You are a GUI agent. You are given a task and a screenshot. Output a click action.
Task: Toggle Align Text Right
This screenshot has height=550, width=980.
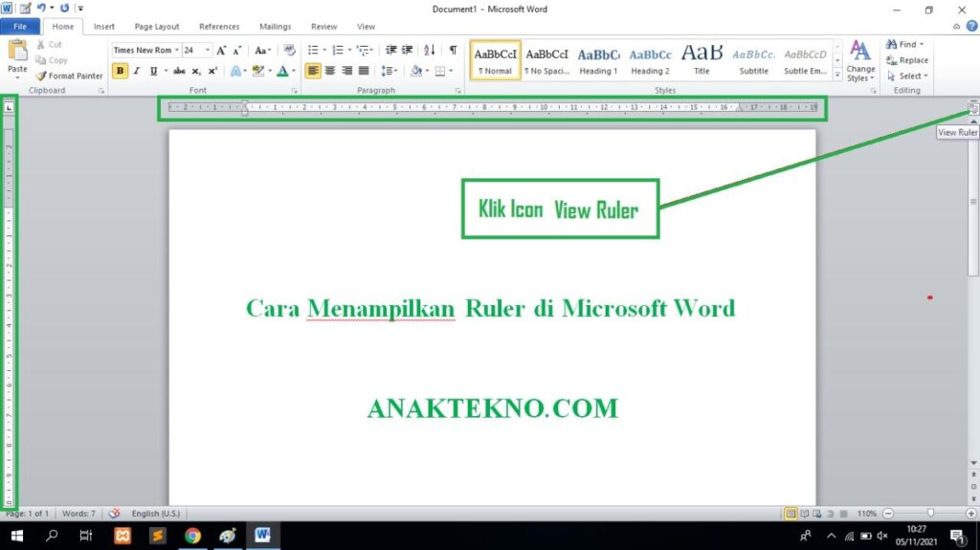click(346, 71)
